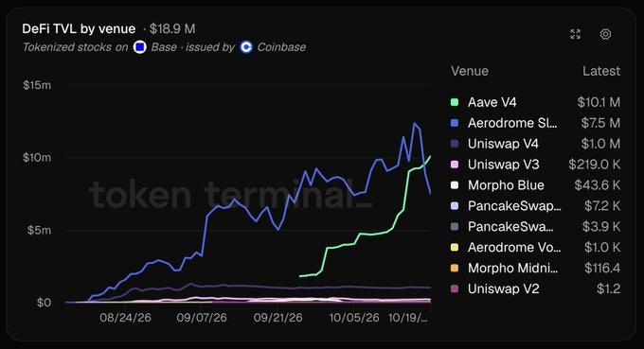
Task: Click the Venue column header
Action: click(470, 71)
